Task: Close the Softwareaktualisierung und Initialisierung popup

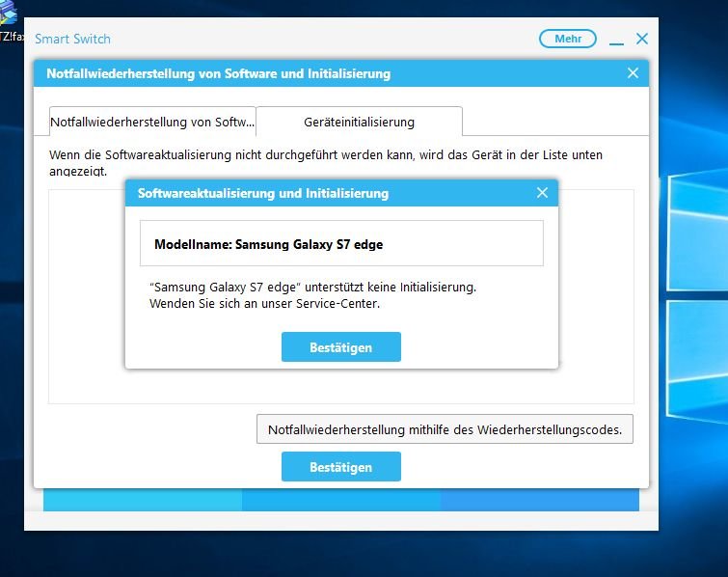Action: tap(542, 193)
